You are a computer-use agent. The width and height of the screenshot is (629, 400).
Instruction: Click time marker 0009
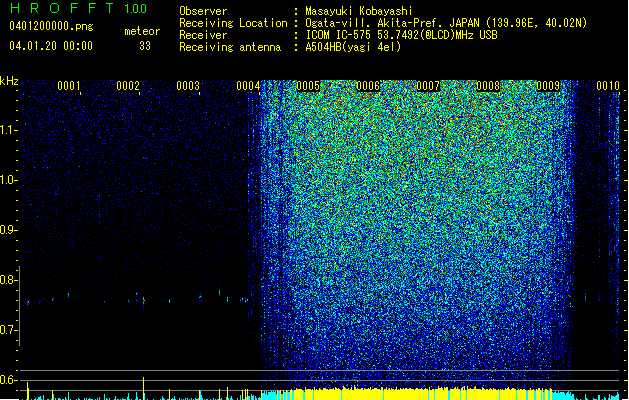point(548,86)
